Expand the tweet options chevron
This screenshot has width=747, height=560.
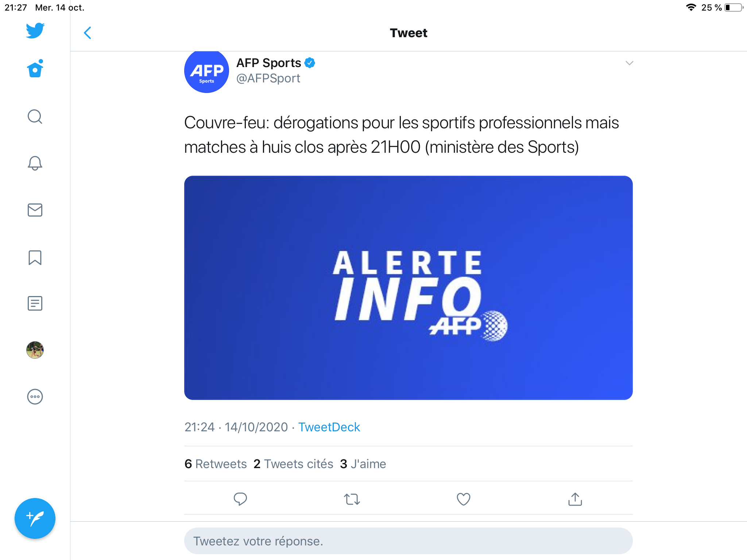(x=629, y=63)
